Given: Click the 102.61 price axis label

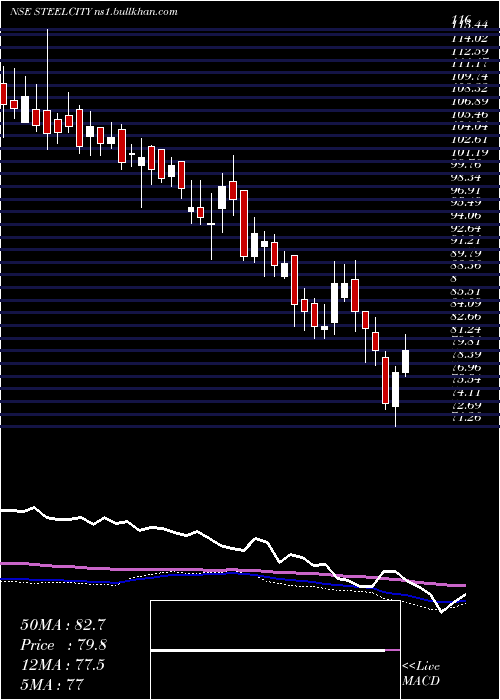Looking at the screenshot, I should [x=469, y=140].
